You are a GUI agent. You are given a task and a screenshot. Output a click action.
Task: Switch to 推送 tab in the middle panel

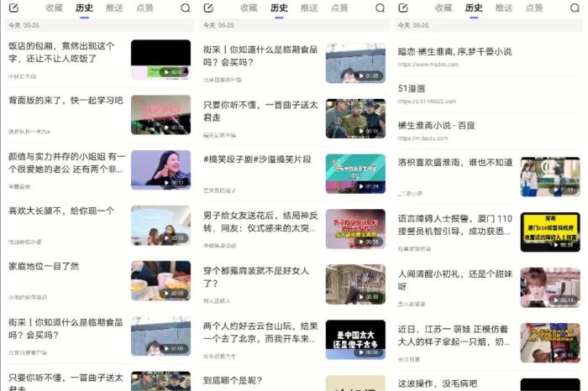coord(309,8)
